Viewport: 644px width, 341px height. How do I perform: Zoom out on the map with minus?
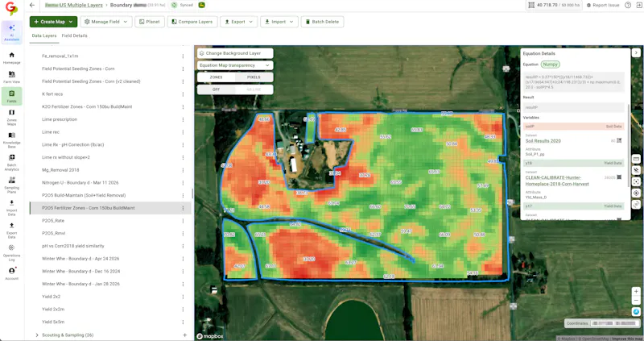coord(636,301)
